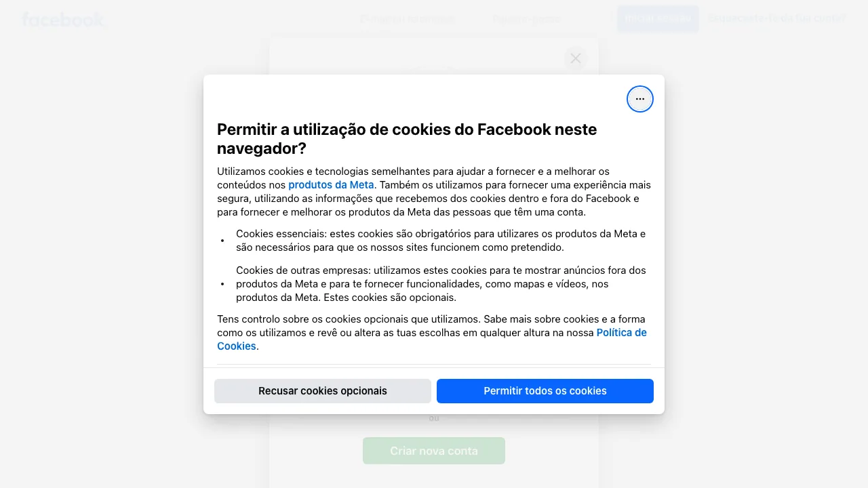This screenshot has width=868, height=488.
Task: Open the Política de Cookies link
Action: (432, 340)
